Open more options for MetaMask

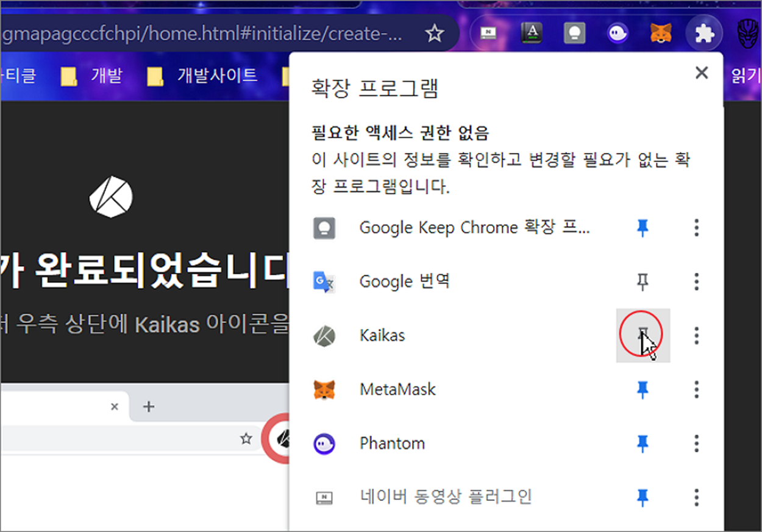(x=696, y=389)
